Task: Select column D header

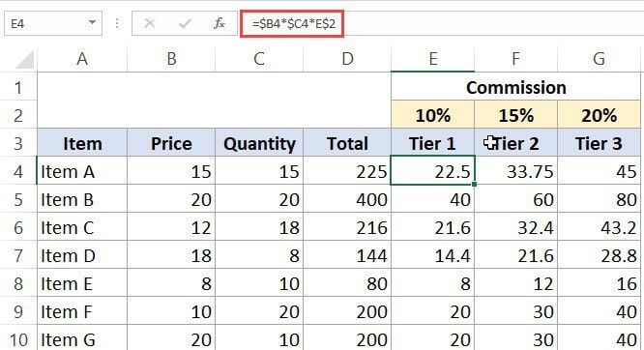Action: (347, 59)
